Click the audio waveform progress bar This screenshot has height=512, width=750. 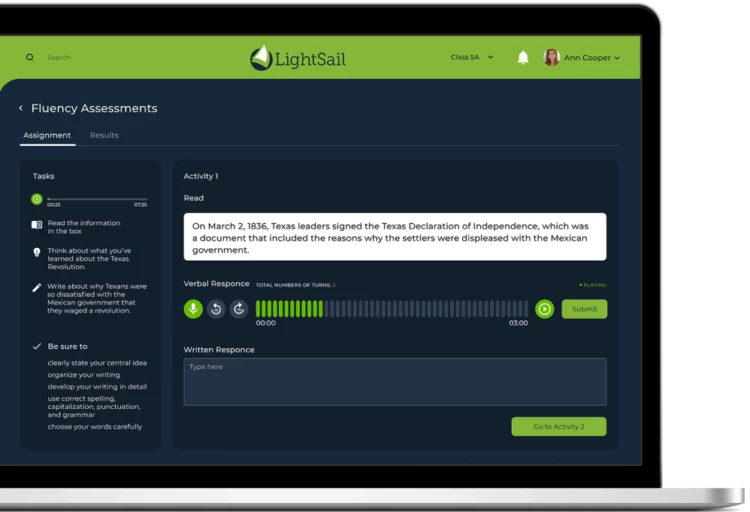coord(391,309)
